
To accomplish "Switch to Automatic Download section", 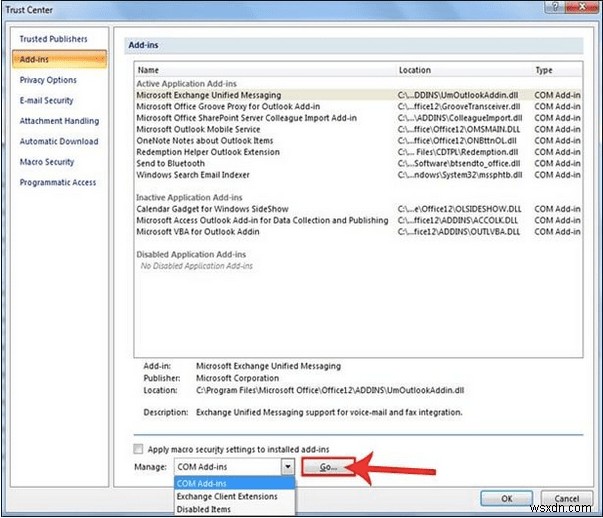I will [x=59, y=141].
